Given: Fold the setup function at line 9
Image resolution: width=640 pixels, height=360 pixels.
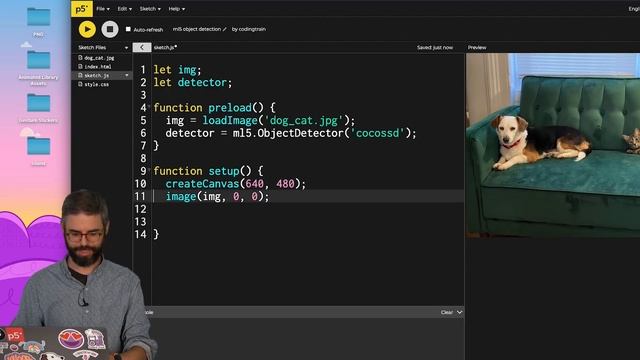Looking at the screenshot, I should click(x=149, y=169).
